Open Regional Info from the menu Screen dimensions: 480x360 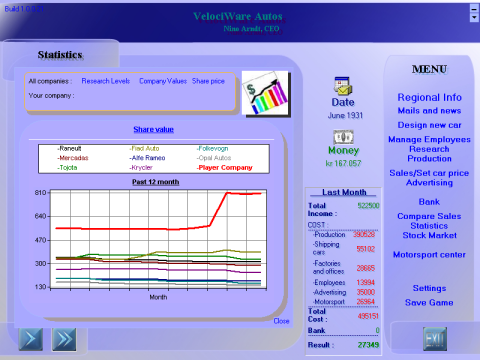[429, 97]
